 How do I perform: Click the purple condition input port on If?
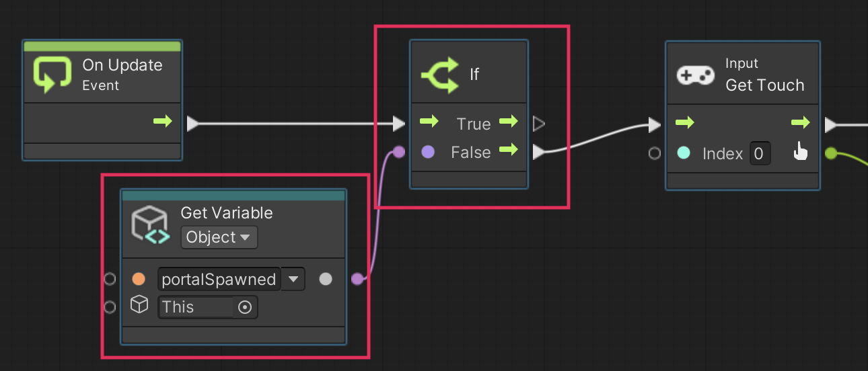click(399, 152)
